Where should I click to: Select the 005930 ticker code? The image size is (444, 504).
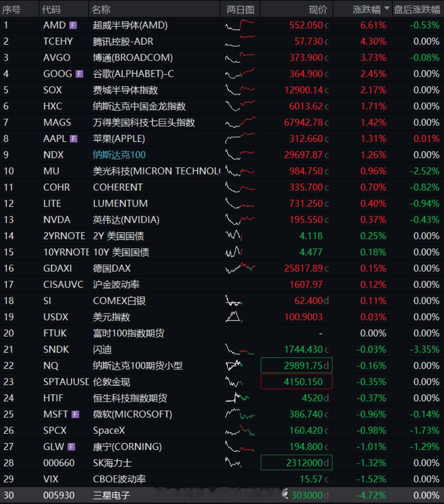click(x=59, y=495)
